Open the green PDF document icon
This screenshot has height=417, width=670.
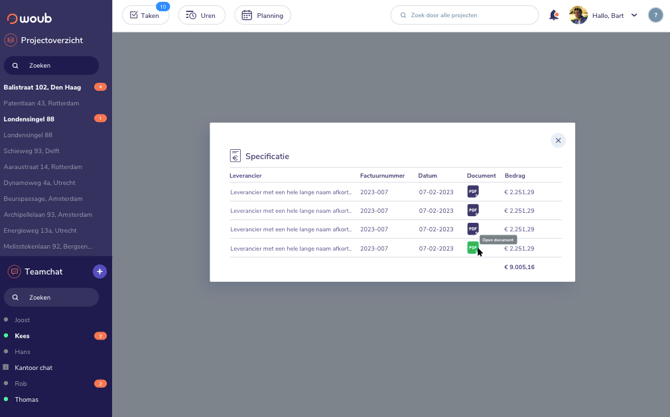tap(473, 248)
